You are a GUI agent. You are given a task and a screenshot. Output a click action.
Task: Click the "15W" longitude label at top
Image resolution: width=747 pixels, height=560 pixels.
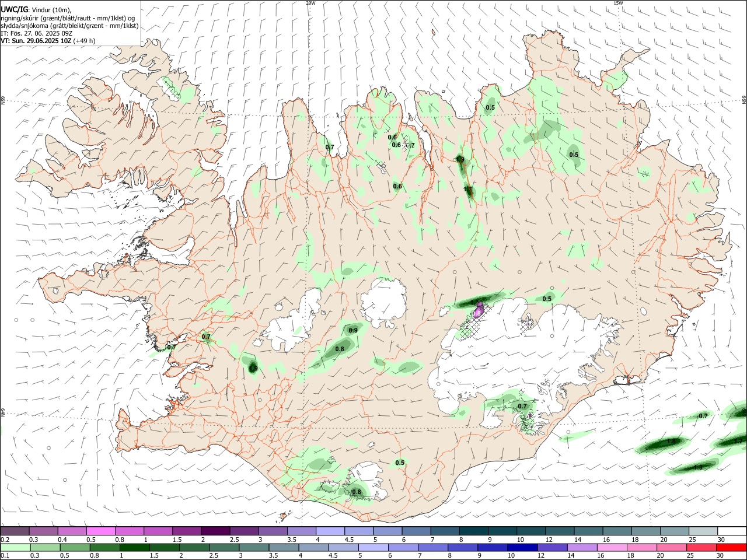coord(617,3)
